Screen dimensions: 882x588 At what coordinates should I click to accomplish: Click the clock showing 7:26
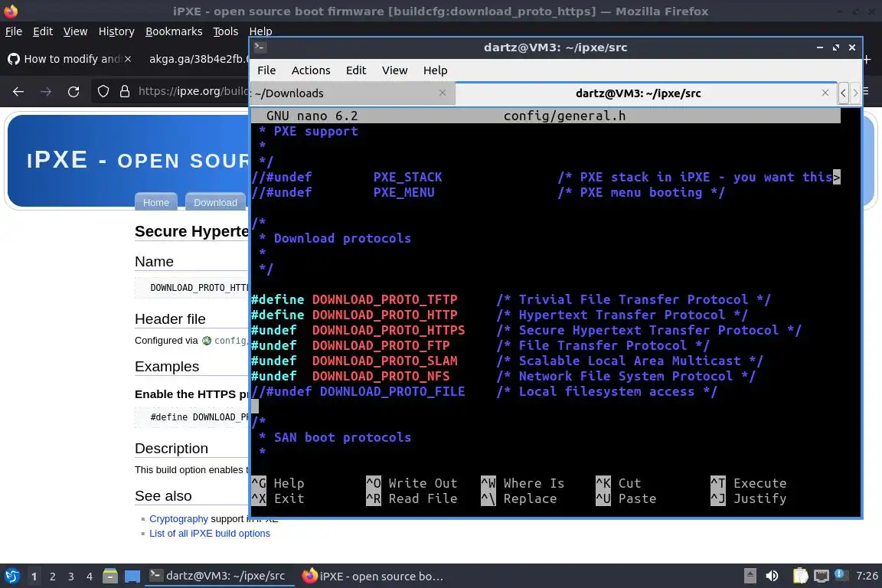pyautogui.click(x=866, y=577)
